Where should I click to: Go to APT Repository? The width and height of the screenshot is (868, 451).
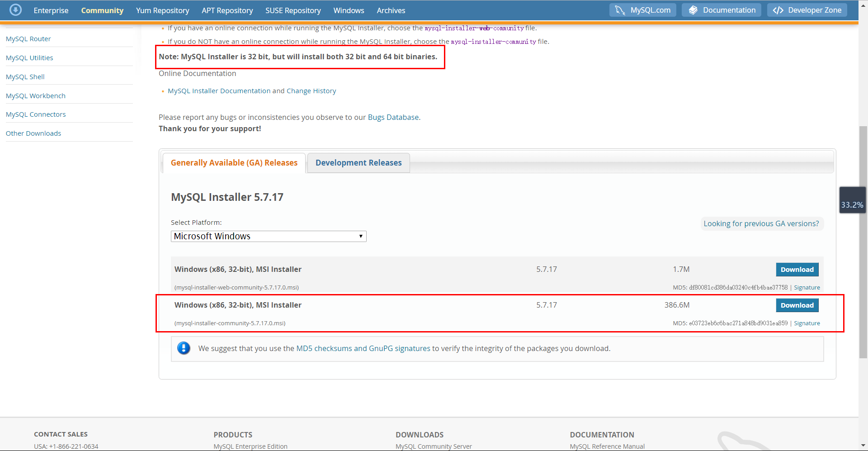click(x=227, y=10)
